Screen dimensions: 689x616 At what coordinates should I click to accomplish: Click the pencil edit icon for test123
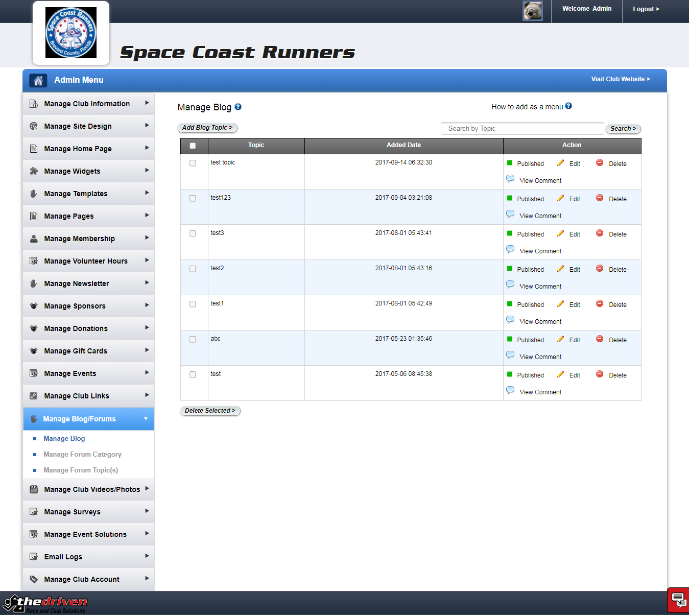pyautogui.click(x=560, y=198)
